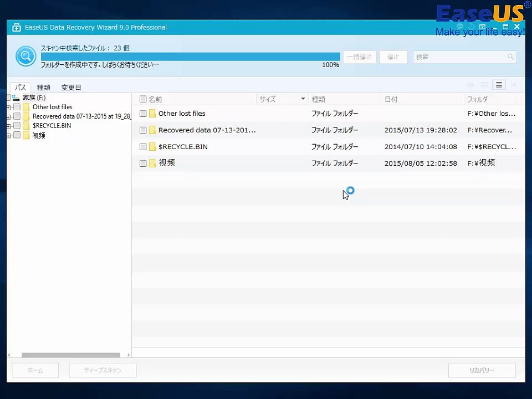This screenshot has height=399, width=532.
Task: Click the Recovered data folder icon in the tree
Action: coord(26,116)
